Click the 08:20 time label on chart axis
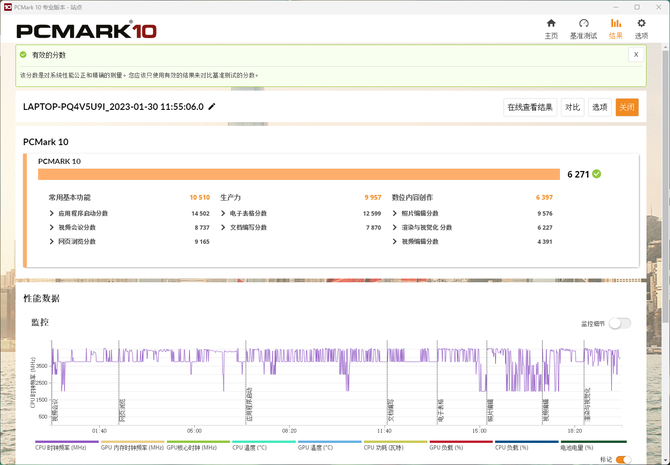670x465 pixels. [x=289, y=431]
